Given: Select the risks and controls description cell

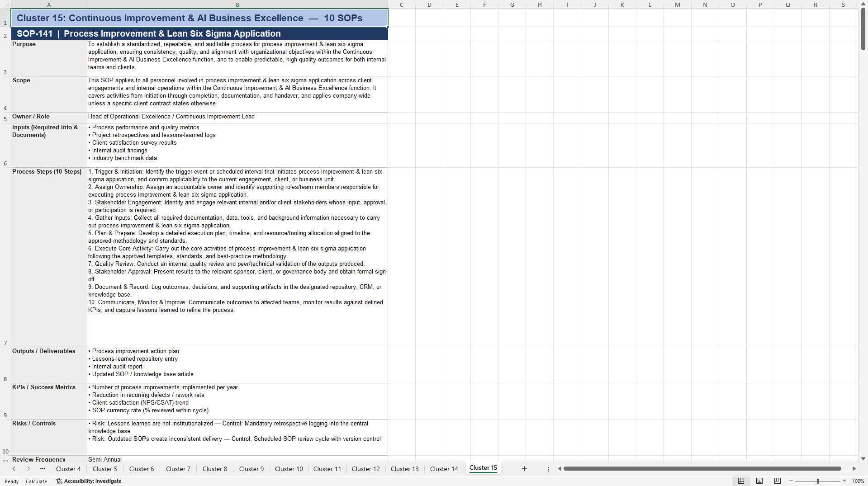Looking at the screenshot, I should pos(237,437).
